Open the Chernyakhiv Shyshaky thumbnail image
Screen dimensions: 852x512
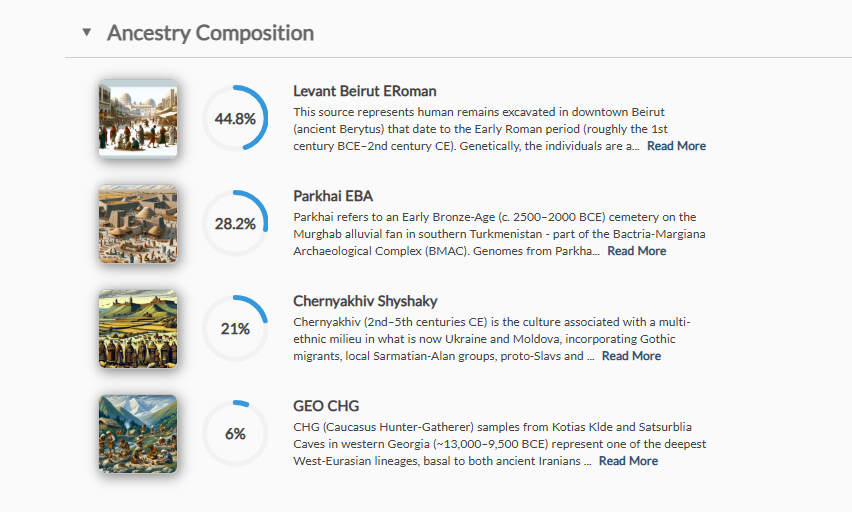(x=138, y=328)
